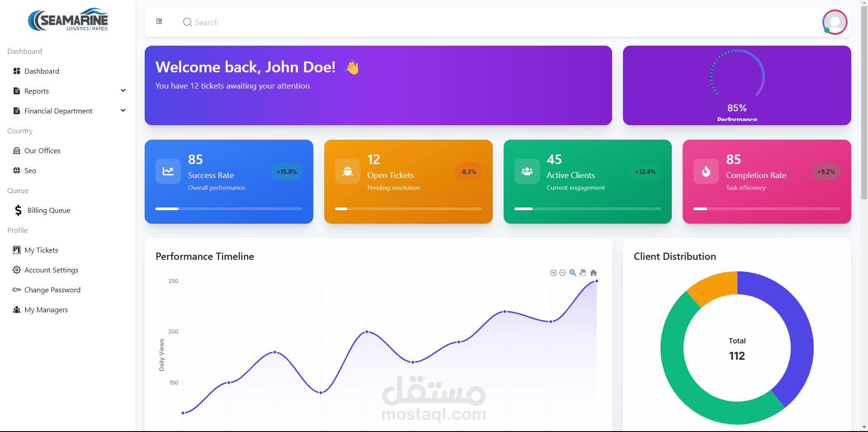Click the Task efficiency caption
Screen dimensions: 868x432
tap(746, 188)
